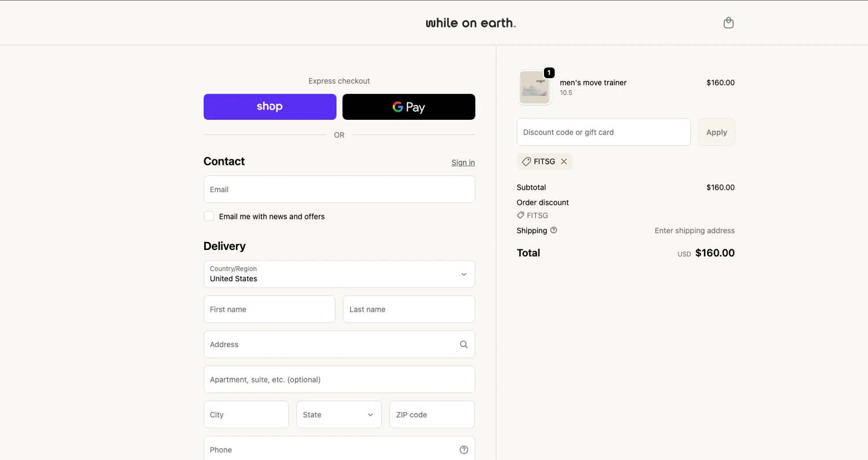Focus the First name field

click(270, 310)
